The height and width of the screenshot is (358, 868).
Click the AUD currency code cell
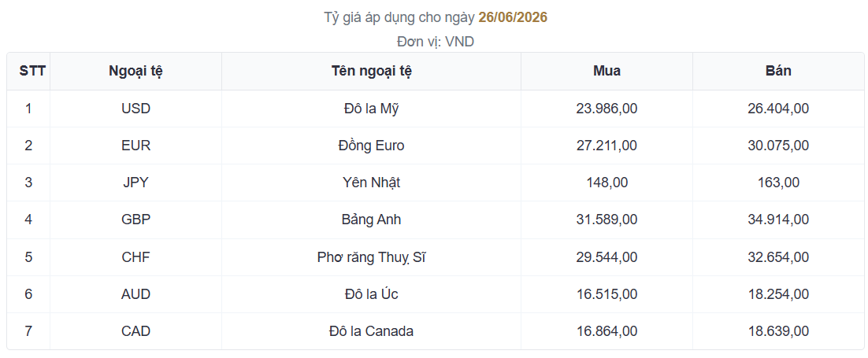[135, 294]
